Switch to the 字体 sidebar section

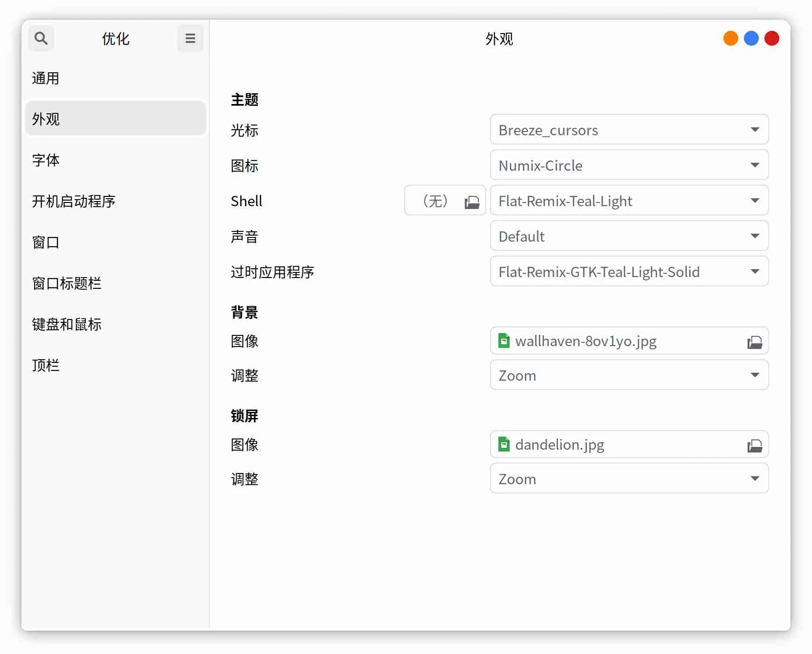[x=46, y=160]
